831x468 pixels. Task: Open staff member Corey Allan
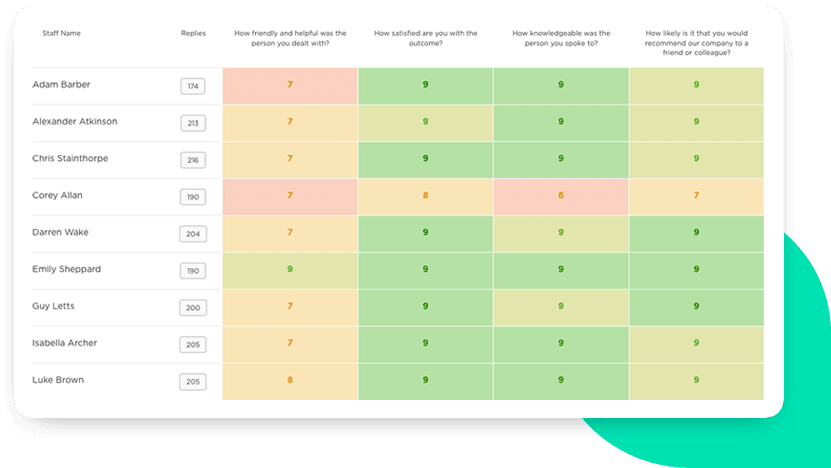pyautogui.click(x=59, y=196)
